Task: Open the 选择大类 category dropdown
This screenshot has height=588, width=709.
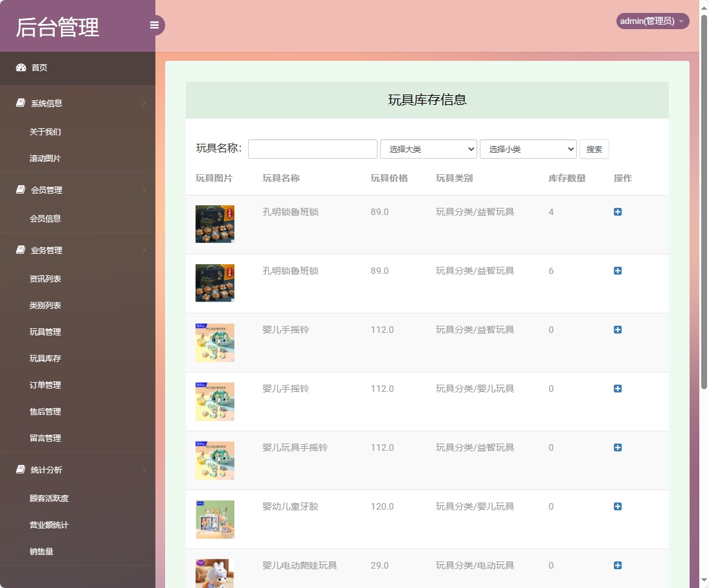Action: click(x=428, y=148)
